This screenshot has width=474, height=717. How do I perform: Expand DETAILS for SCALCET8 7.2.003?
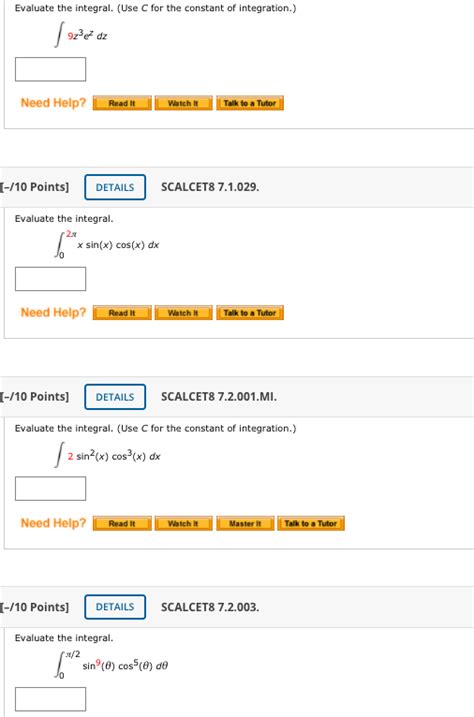tap(115, 607)
